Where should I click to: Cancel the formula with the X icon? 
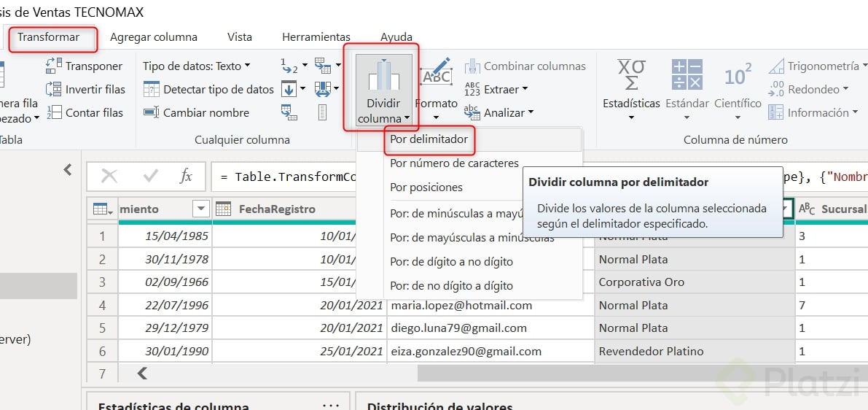109,176
